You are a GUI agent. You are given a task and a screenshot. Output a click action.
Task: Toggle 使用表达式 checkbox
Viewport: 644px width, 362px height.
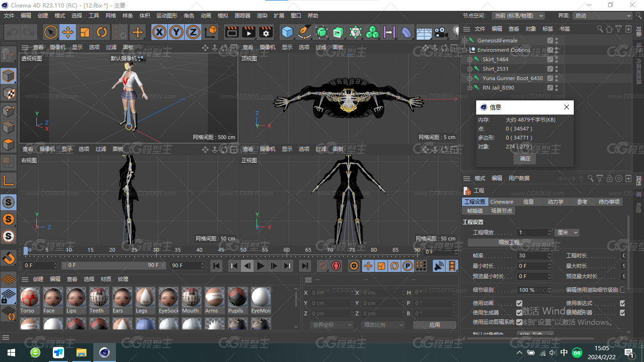pyautogui.click(x=622, y=303)
